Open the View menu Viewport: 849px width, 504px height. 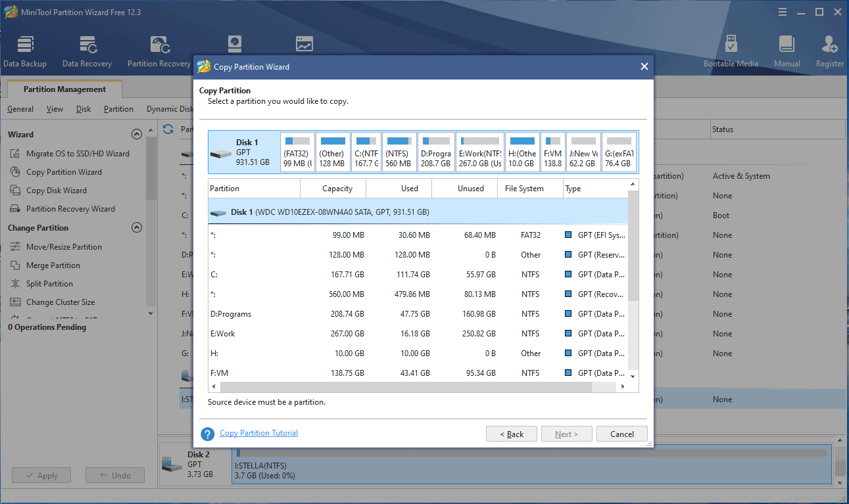[x=55, y=109]
